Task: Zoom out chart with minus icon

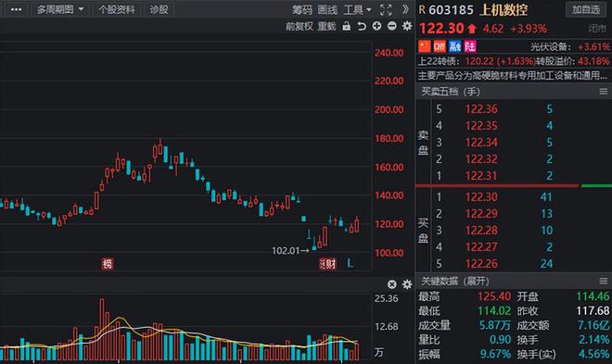Action: click(392, 26)
